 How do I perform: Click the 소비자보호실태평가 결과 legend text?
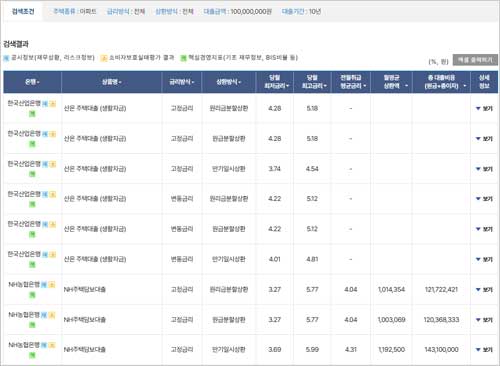[142, 58]
